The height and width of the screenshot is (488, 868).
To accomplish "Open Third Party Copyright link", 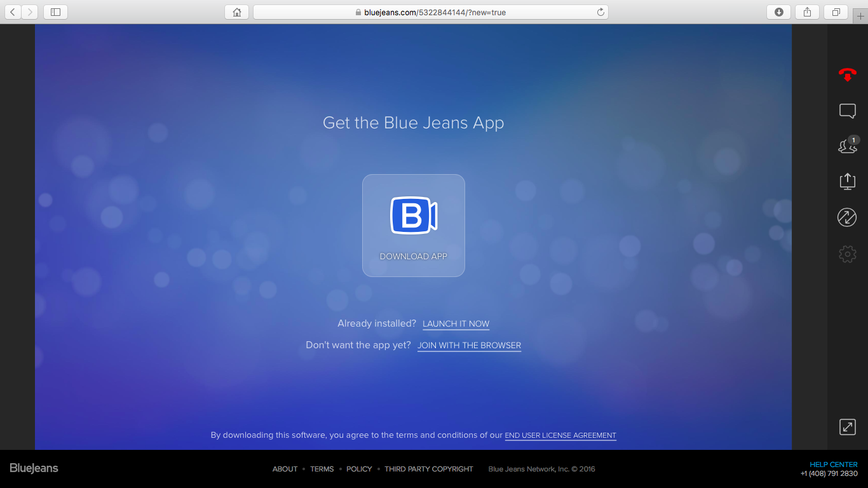I will [x=429, y=469].
